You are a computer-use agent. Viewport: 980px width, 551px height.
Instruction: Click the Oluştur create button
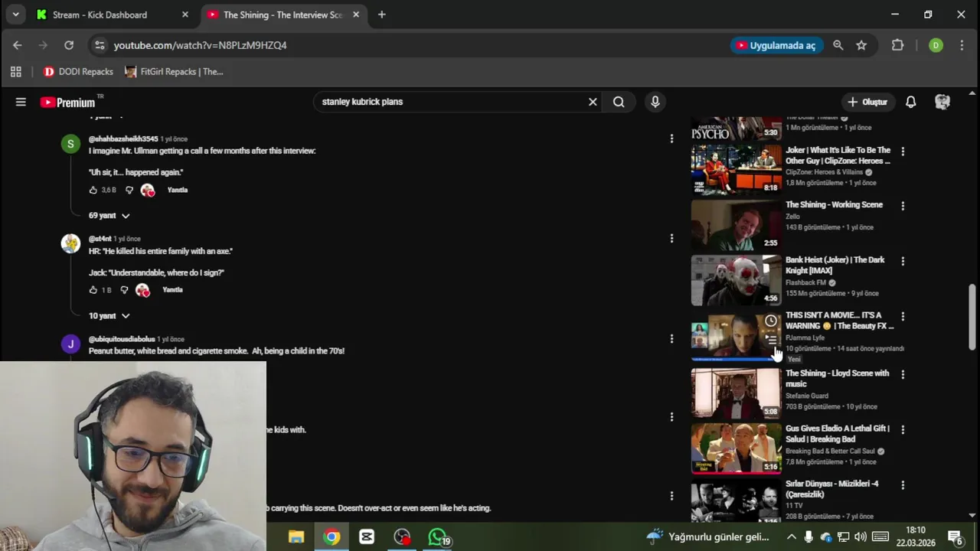pos(867,102)
